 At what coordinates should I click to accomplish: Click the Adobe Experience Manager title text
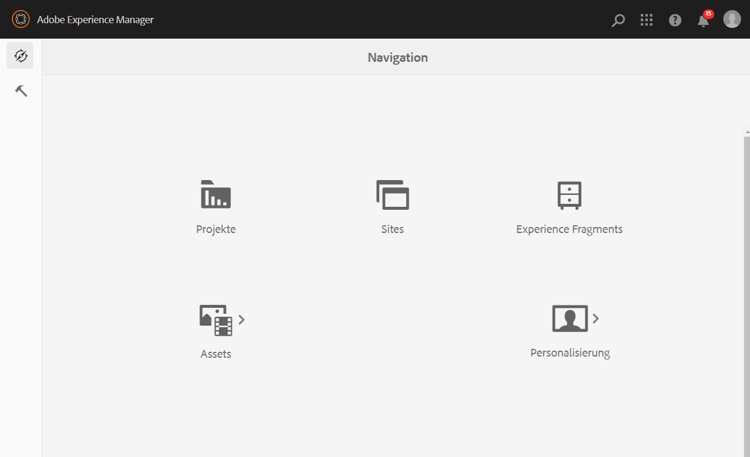point(95,20)
